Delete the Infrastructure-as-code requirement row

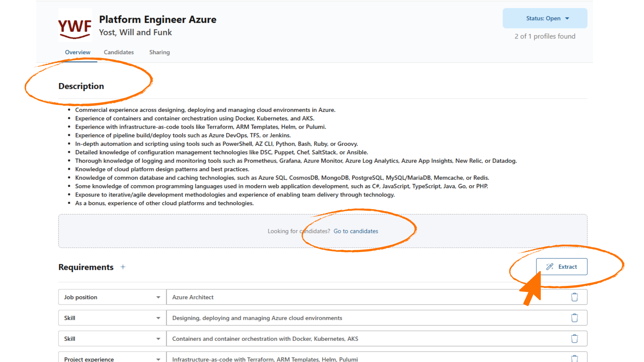pos(575,359)
